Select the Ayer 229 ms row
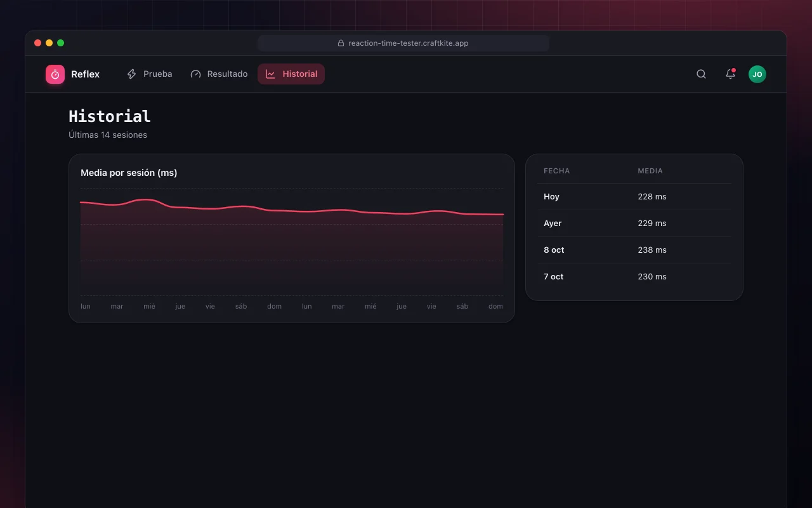 tap(634, 224)
